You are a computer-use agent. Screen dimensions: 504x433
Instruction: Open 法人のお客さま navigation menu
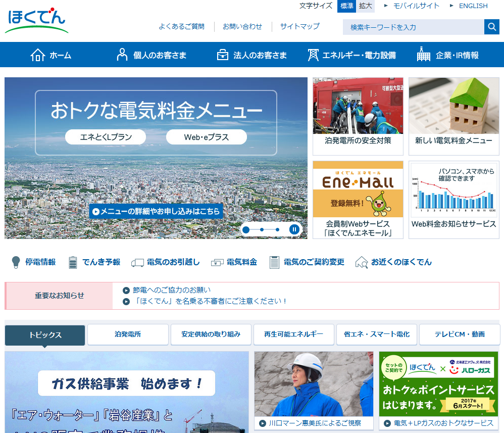tap(251, 55)
